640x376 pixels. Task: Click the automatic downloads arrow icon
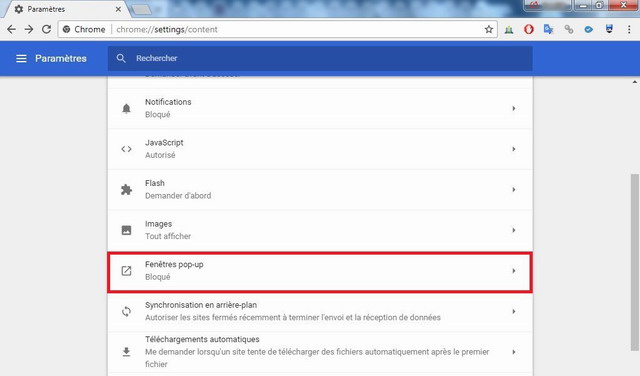[127, 352]
